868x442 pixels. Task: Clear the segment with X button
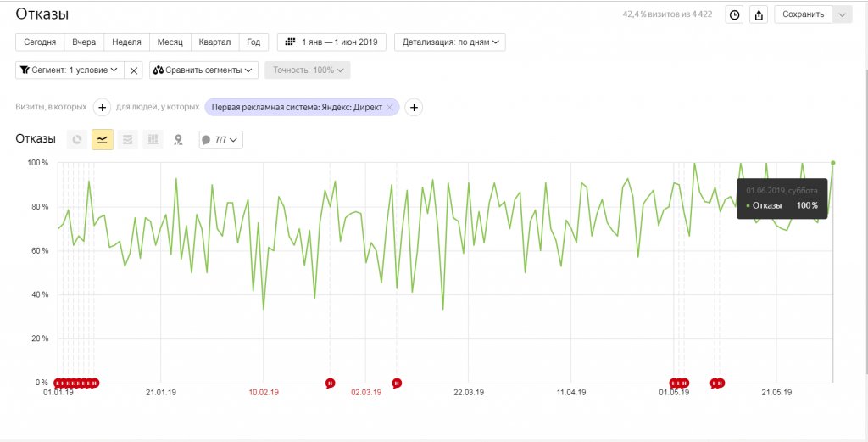(x=134, y=70)
